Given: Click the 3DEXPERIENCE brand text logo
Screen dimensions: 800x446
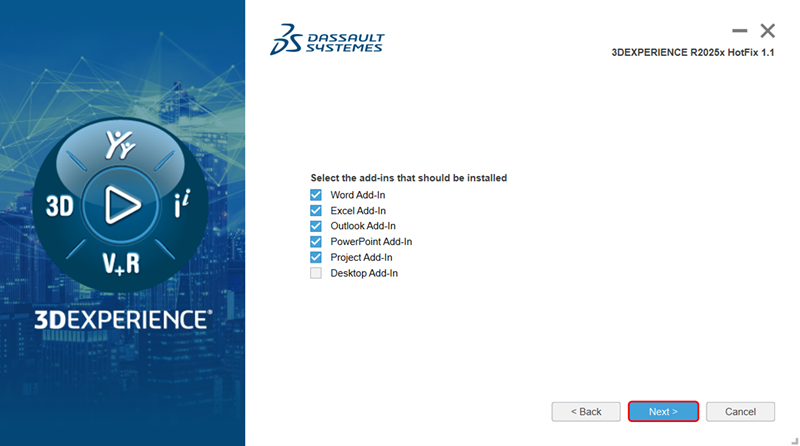Looking at the screenshot, I should point(122,319).
